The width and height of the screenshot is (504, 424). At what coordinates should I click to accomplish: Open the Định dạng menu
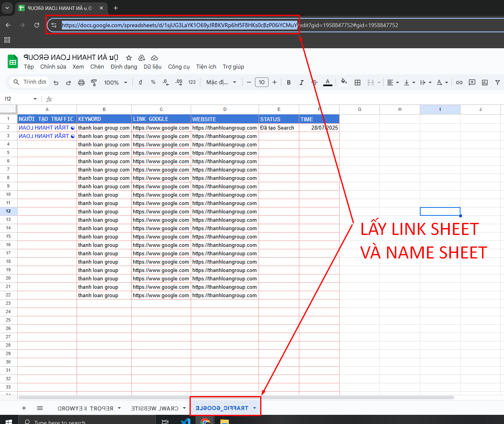pos(124,67)
